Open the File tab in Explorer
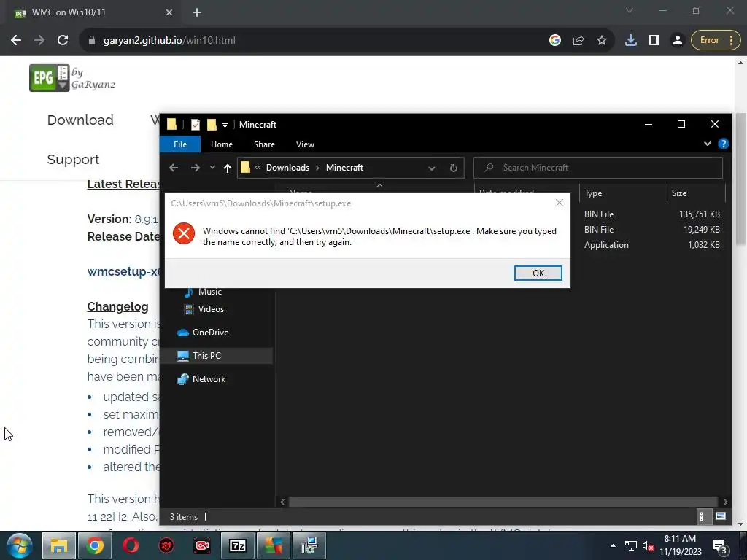The image size is (747, 560). 180,144
